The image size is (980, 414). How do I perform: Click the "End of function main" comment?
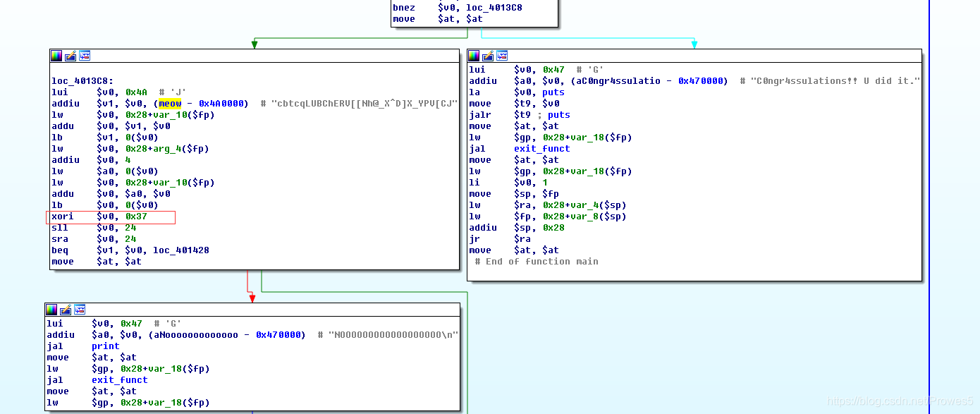pos(542,262)
